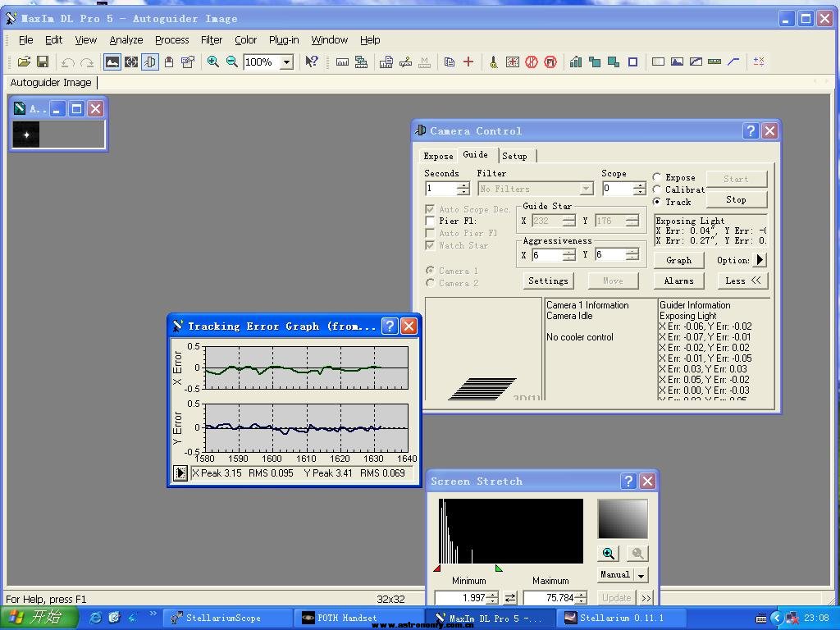Click the Alarms button
Image resolution: width=840 pixels, height=630 pixels.
coord(678,281)
